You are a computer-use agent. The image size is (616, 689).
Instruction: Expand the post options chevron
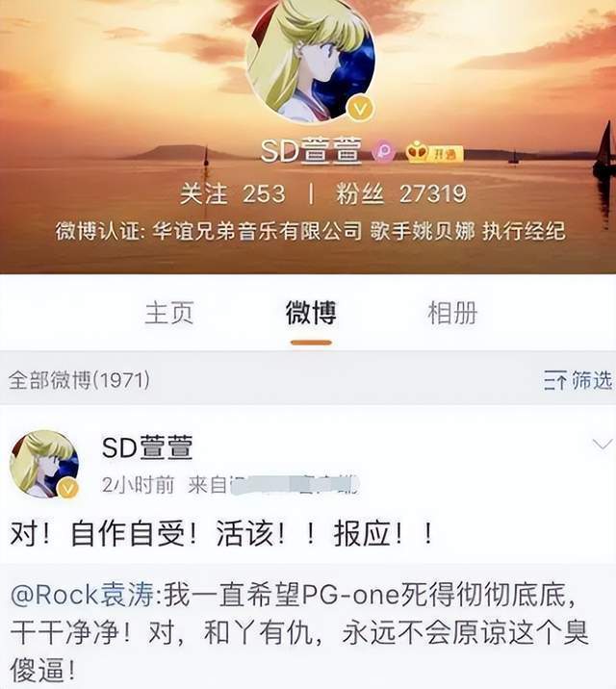tap(602, 445)
